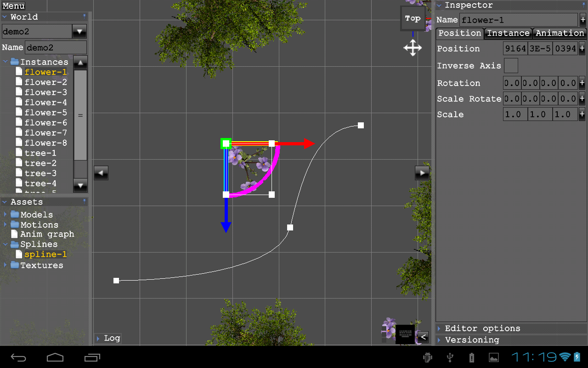Viewport: 588px width, 368px height.
Task: Expand the Models folder
Action: click(6, 214)
